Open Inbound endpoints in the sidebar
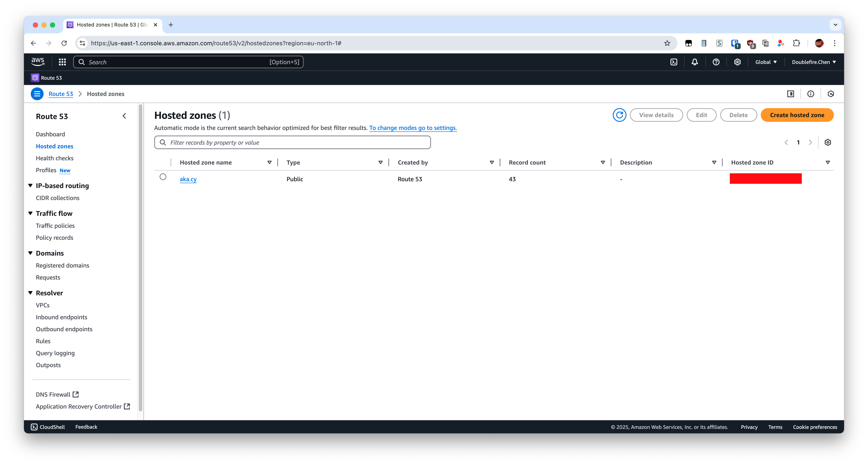Image resolution: width=868 pixels, height=465 pixels. pos(61,317)
